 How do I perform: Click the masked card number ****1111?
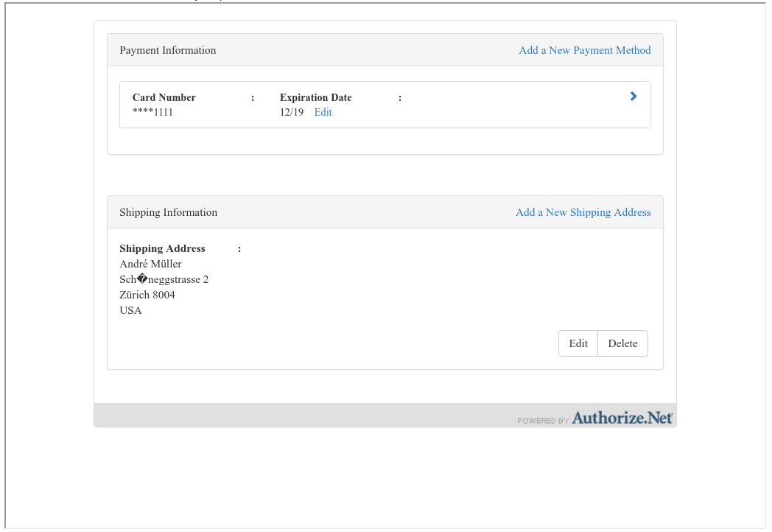coord(152,112)
